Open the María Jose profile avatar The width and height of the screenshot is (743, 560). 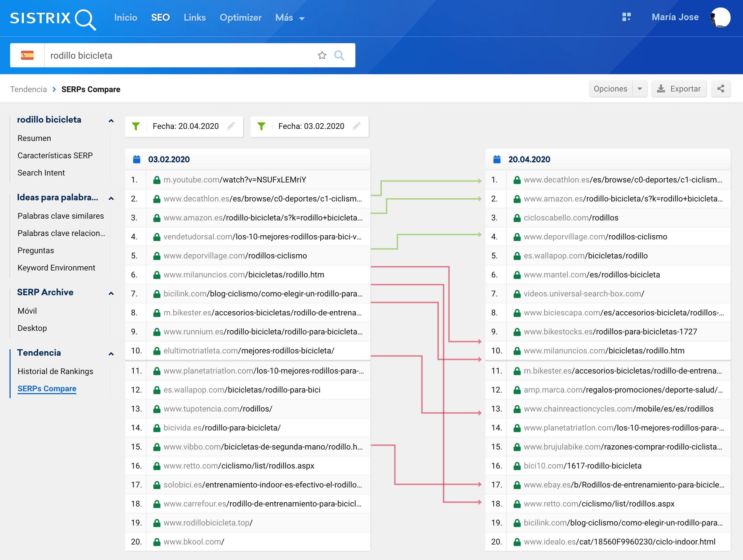pos(720,17)
